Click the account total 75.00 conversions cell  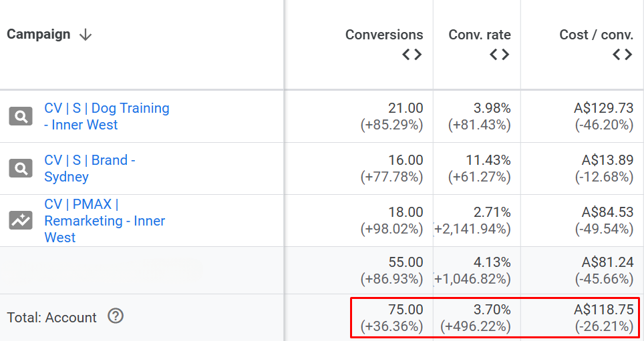coord(406,310)
